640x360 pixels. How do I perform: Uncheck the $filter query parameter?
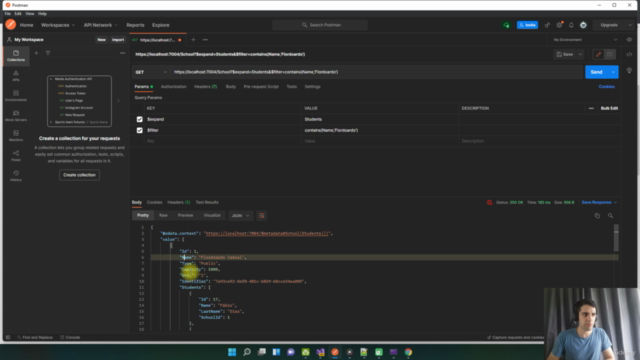(140, 130)
